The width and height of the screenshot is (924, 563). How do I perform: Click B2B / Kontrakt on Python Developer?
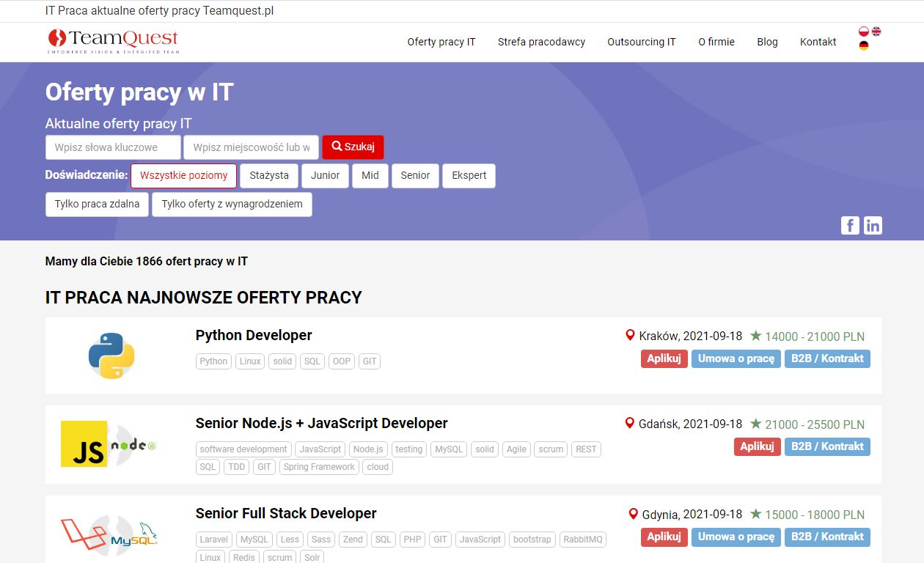coord(827,358)
